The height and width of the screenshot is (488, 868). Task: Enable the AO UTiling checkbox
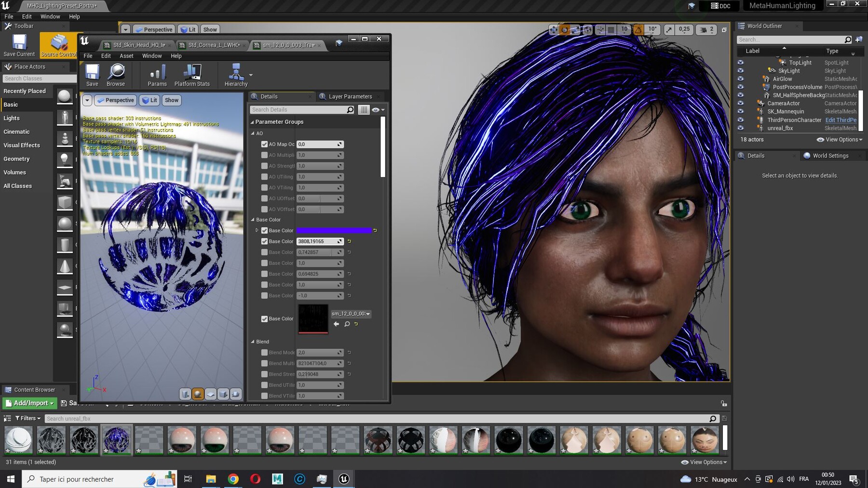pyautogui.click(x=264, y=177)
